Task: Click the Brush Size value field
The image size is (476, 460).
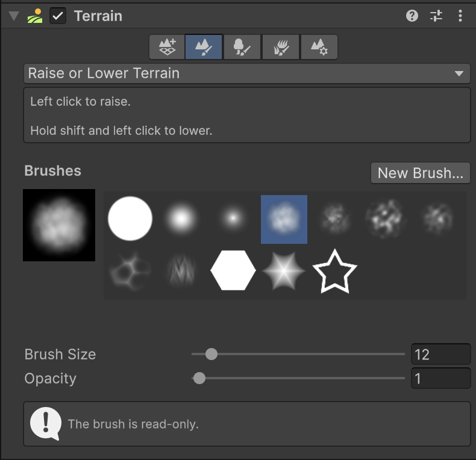Action: pos(440,354)
